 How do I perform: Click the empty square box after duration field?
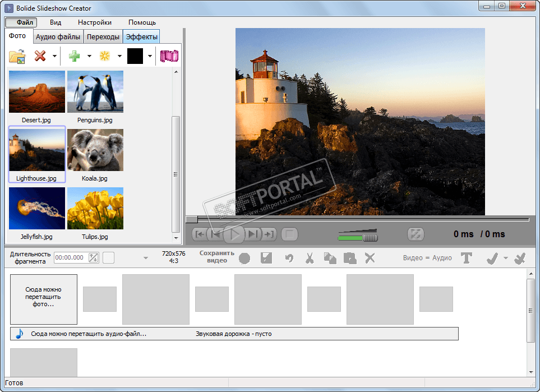click(x=108, y=257)
